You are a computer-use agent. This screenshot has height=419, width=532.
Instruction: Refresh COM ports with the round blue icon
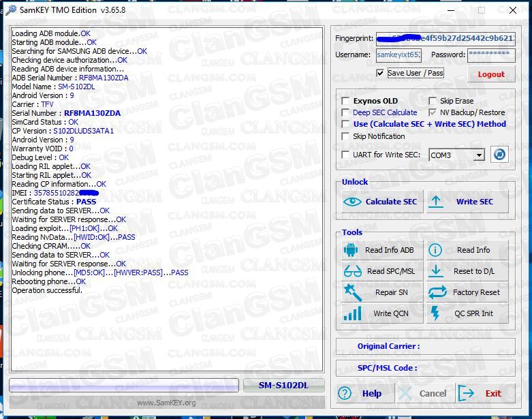pyautogui.click(x=499, y=155)
